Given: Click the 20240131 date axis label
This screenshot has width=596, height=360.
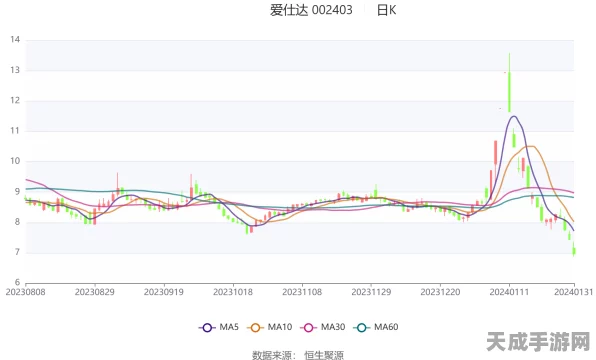Looking at the screenshot, I should coord(574,292).
